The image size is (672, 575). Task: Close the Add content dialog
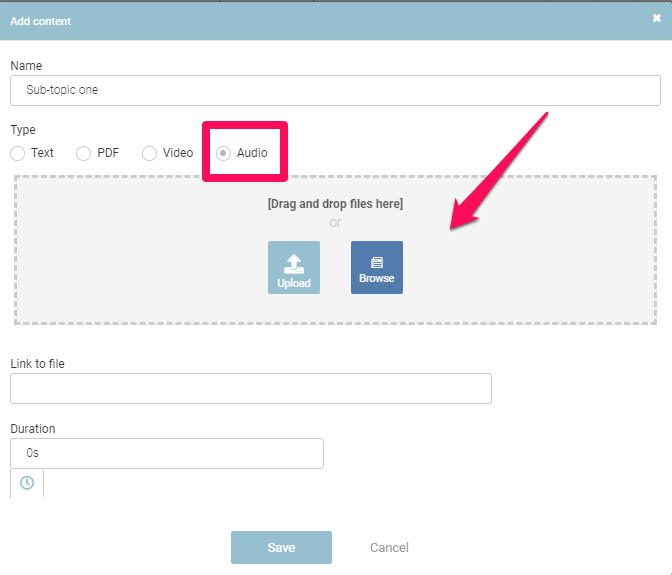pos(656,19)
